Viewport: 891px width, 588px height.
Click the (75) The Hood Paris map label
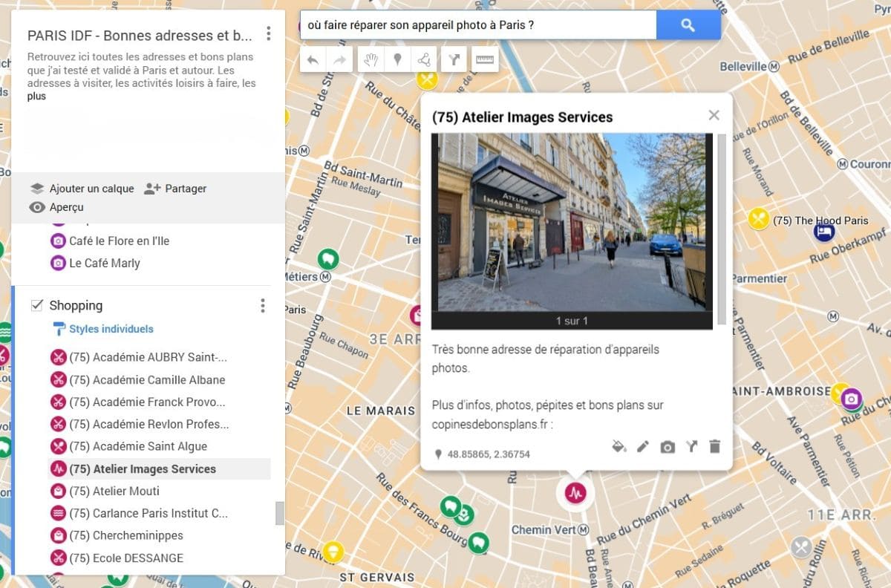[x=820, y=220]
